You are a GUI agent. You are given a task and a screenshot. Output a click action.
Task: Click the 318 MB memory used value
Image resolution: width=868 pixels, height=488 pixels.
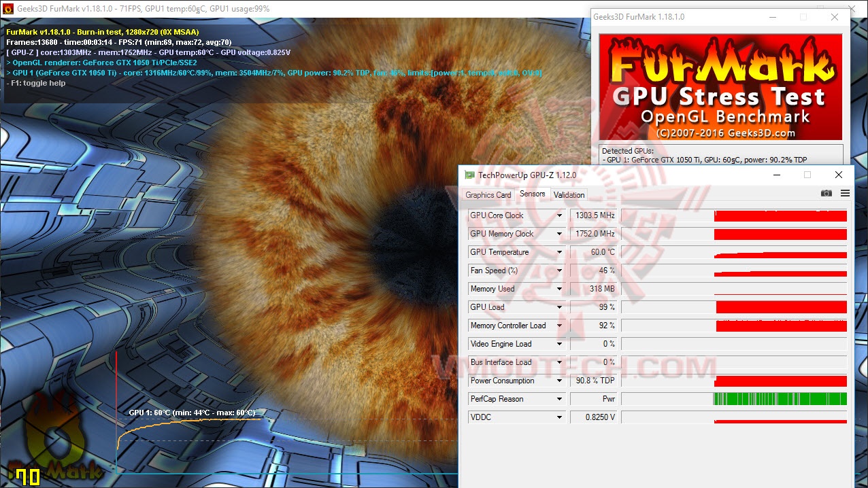pyautogui.click(x=594, y=289)
